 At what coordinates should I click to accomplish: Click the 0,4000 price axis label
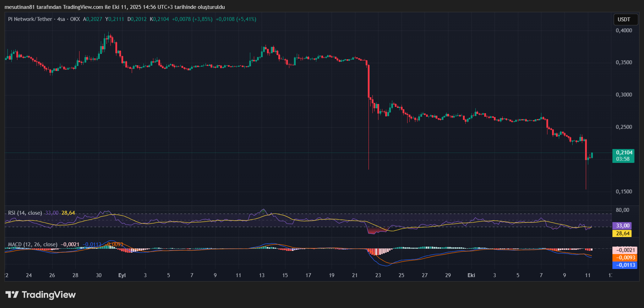click(624, 31)
